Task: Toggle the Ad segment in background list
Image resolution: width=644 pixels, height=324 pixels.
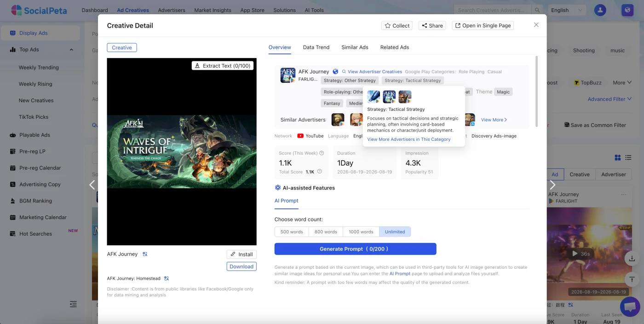Action: [555, 174]
